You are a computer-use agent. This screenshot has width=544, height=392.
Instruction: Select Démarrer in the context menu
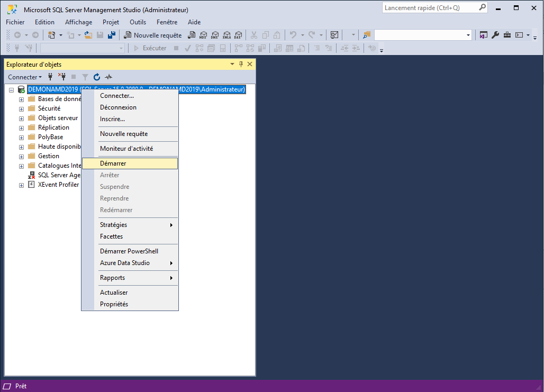113,163
